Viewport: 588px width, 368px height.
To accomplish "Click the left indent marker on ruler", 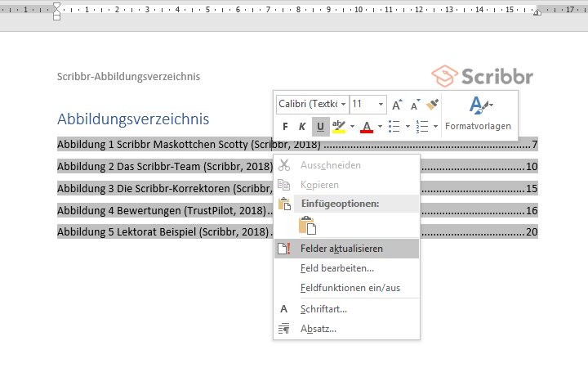I will (x=56, y=11).
